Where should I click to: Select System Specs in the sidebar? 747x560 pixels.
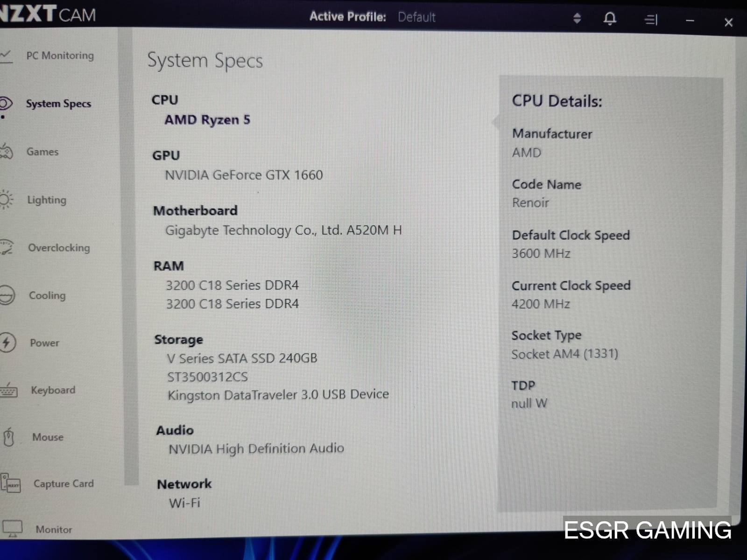point(58,104)
